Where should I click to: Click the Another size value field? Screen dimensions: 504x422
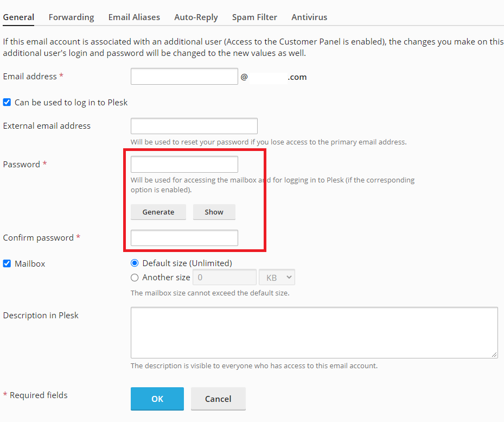coord(225,277)
